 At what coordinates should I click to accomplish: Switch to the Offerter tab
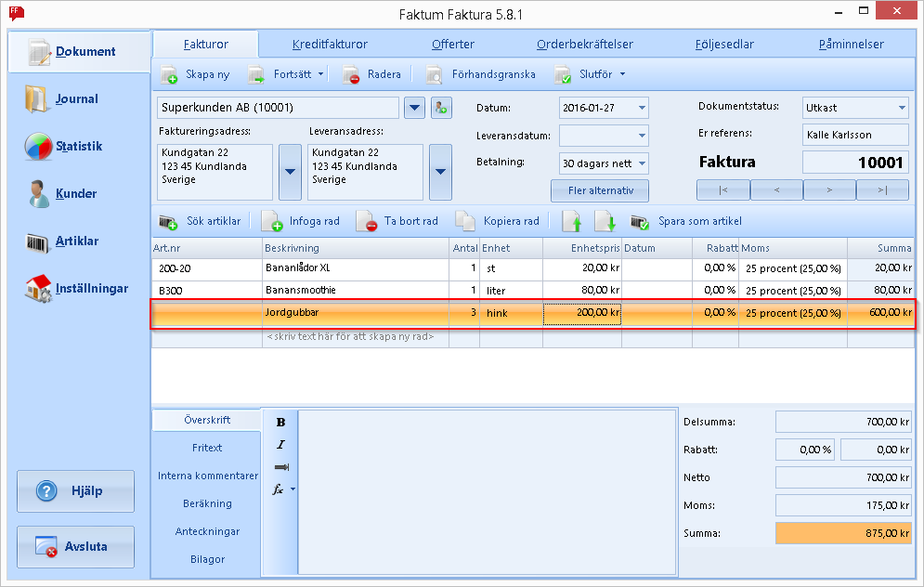452,45
